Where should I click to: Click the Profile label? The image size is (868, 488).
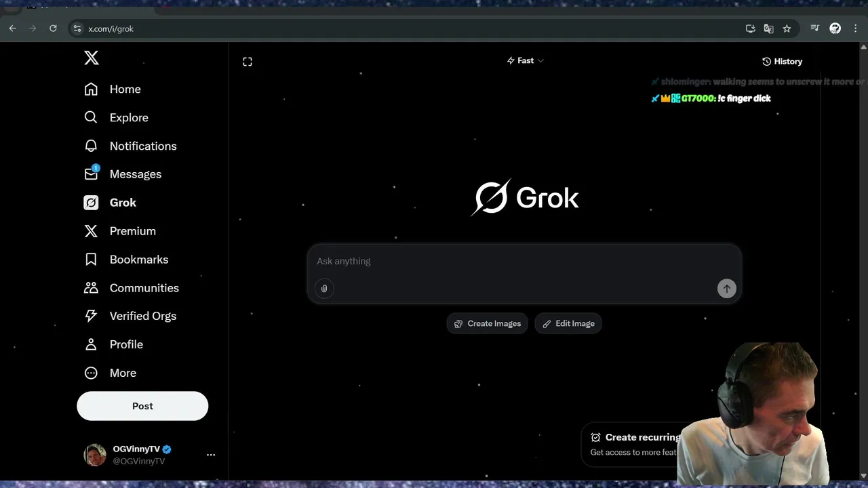coord(126,344)
